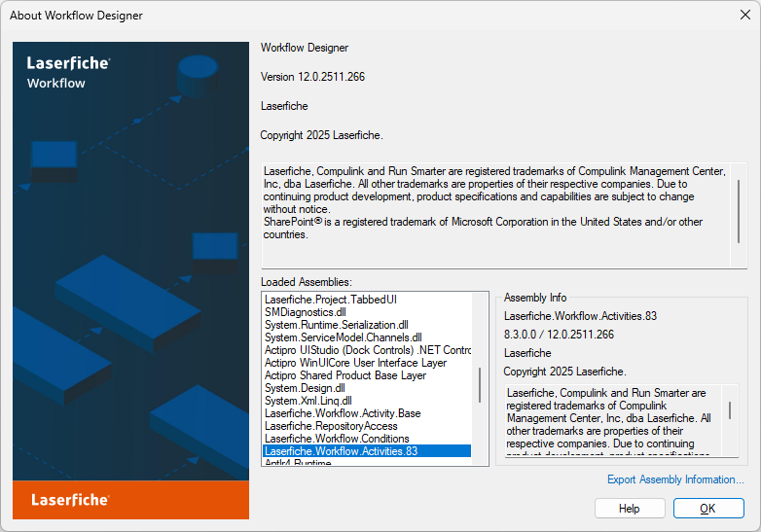Open Help from the dialog
The image size is (761, 532).
pyautogui.click(x=630, y=509)
